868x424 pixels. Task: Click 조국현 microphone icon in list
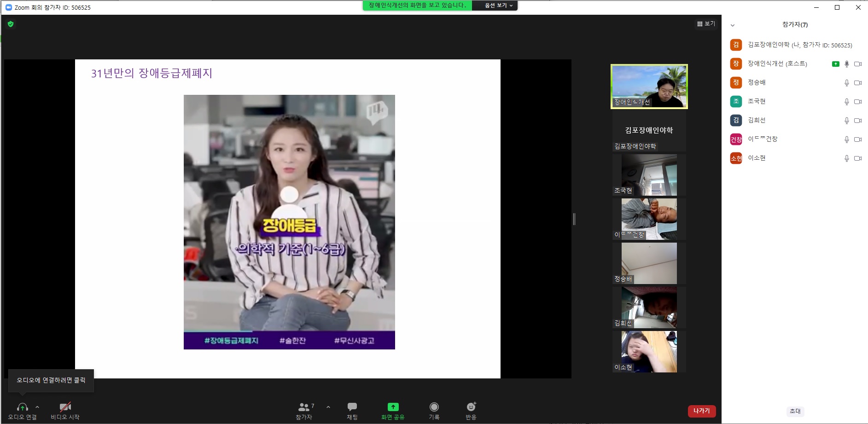coord(846,102)
